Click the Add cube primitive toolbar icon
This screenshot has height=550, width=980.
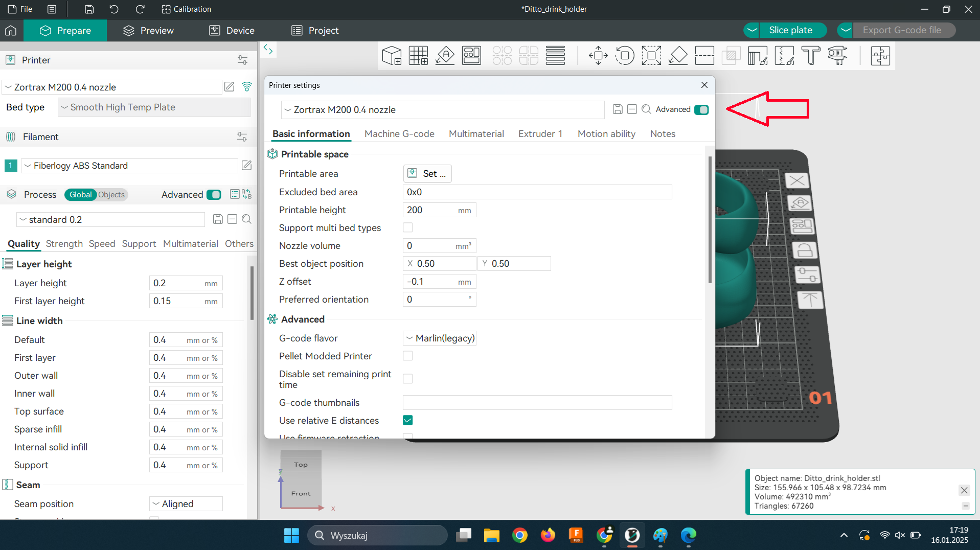[392, 55]
